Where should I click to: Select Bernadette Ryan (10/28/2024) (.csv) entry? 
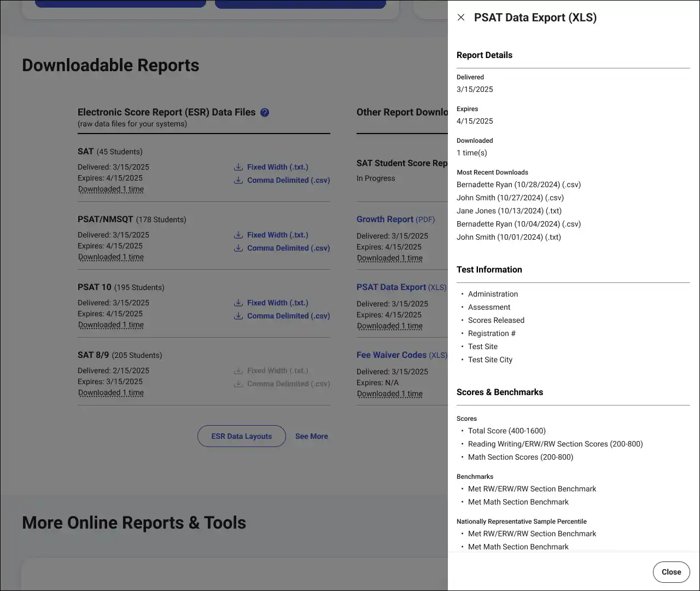click(518, 184)
